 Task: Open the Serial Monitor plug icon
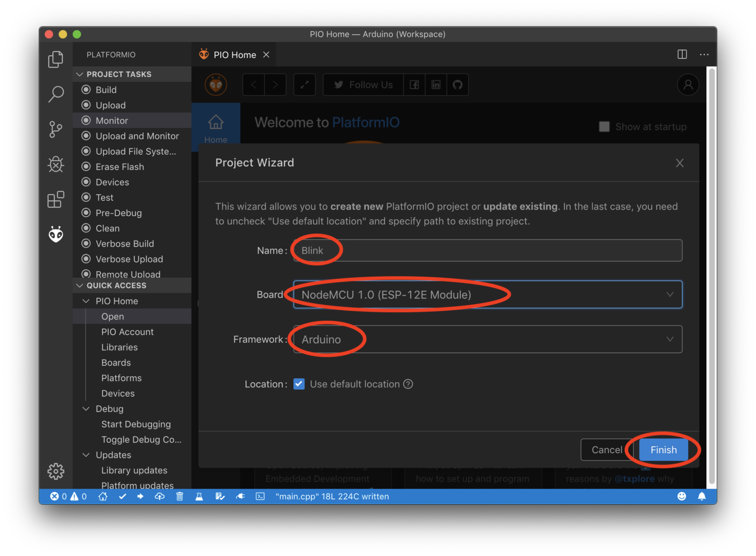point(241,496)
